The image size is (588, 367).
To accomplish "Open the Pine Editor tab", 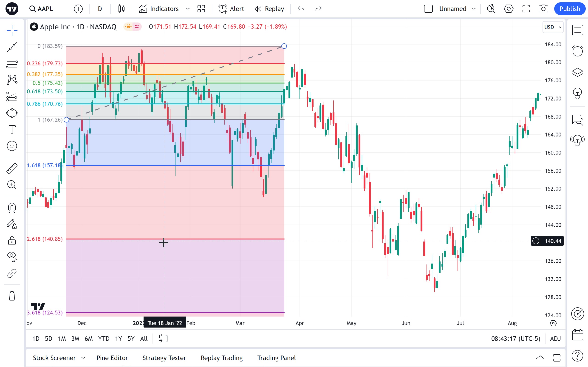I will pos(112,358).
